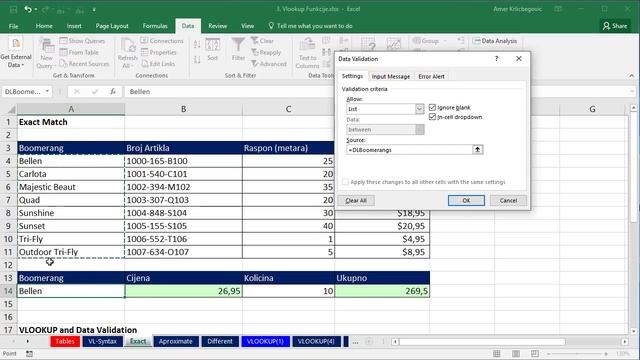Click the Undo arrow in quick access toolbar
Screen dimensions: 640x360
pyautogui.click(x=27, y=9)
